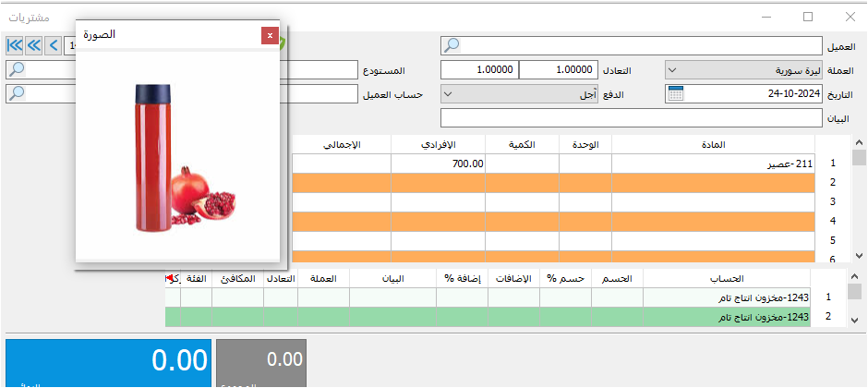Click the الإفرادي column header
868x388 pixels.
439,144
